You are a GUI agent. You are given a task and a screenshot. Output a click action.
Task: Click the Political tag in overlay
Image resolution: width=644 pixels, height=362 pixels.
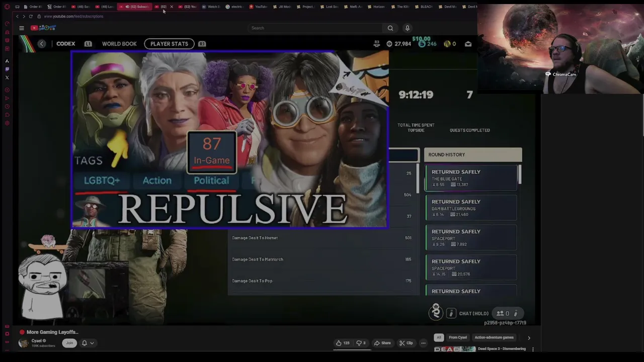coord(211,180)
